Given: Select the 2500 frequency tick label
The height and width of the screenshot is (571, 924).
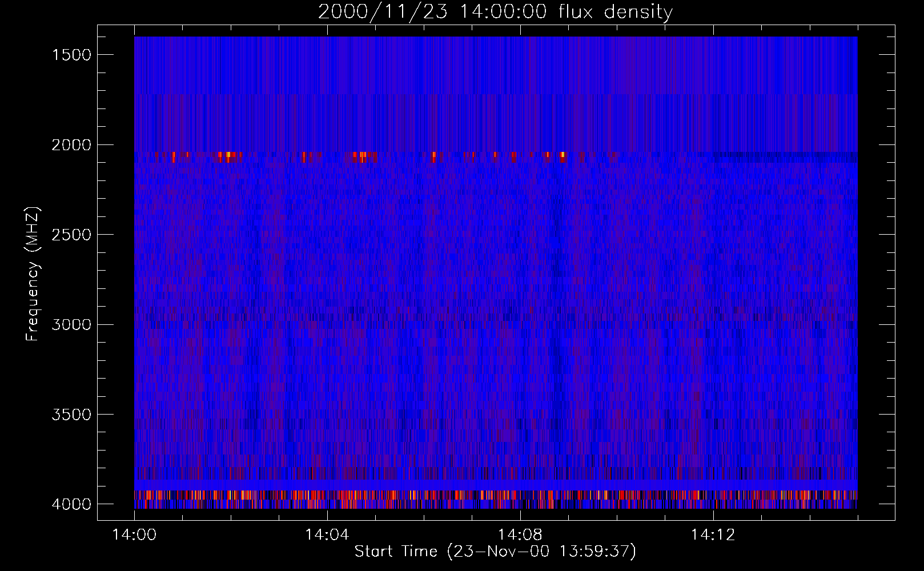Looking at the screenshot, I should pos(71,235).
